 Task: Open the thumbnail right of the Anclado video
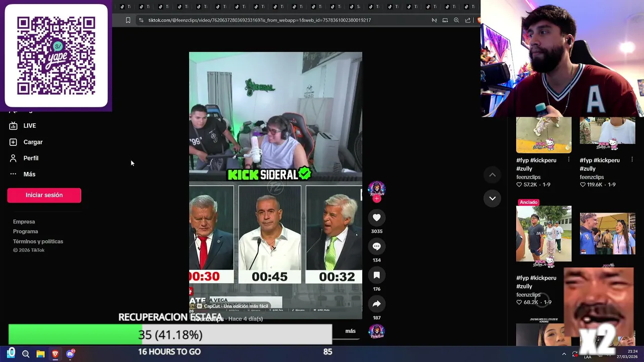pos(607,233)
